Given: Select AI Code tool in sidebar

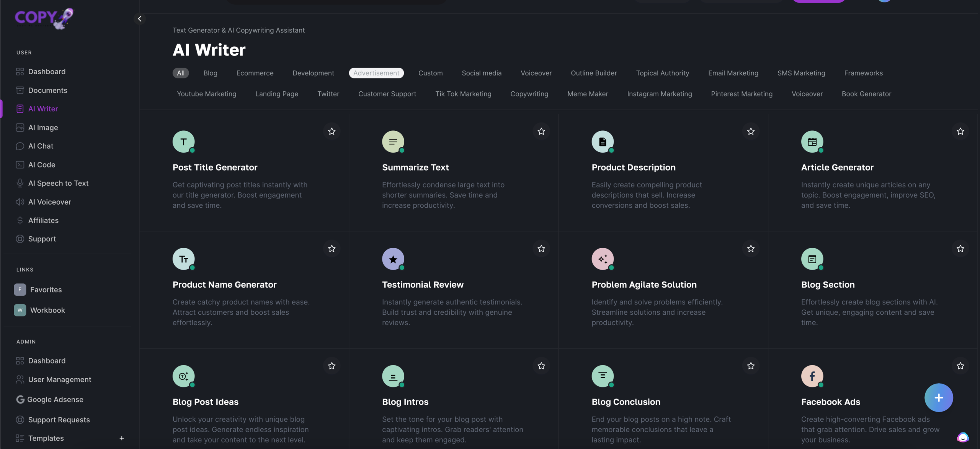Looking at the screenshot, I should (x=41, y=165).
